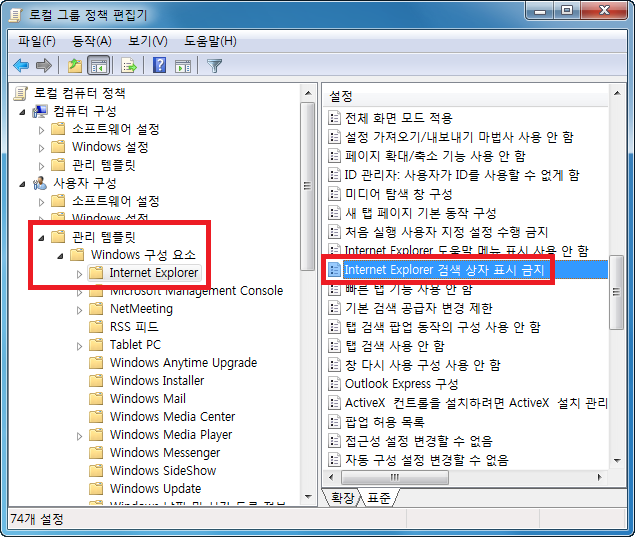Select Microsoft Management Console folder
Screen dimensions: 635x537
[x=196, y=291]
